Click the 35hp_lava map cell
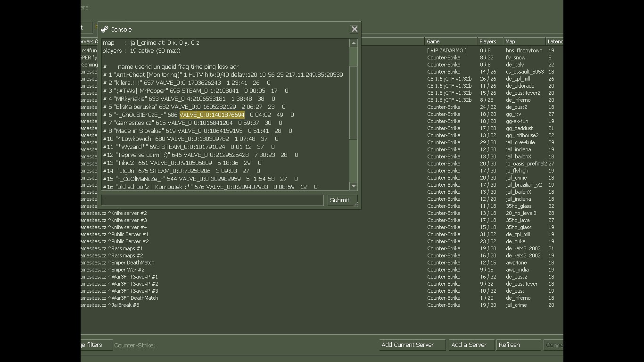 (x=518, y=220)
